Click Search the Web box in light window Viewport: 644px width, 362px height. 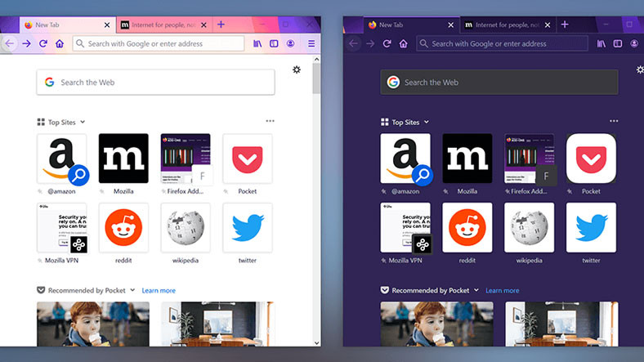(x=155, y=82)
